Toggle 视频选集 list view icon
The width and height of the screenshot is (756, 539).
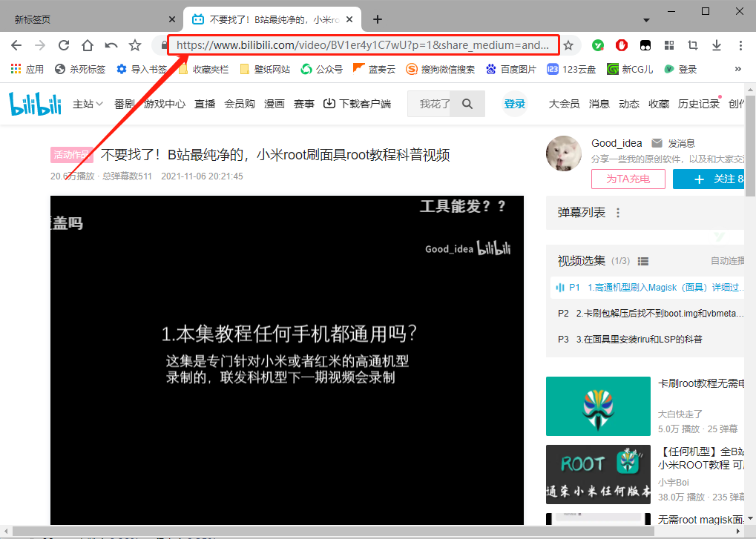(x=642, y=261)
